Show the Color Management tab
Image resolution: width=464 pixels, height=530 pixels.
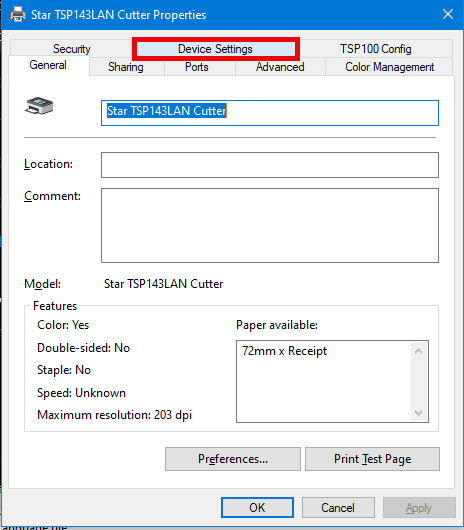click(389, 67)
